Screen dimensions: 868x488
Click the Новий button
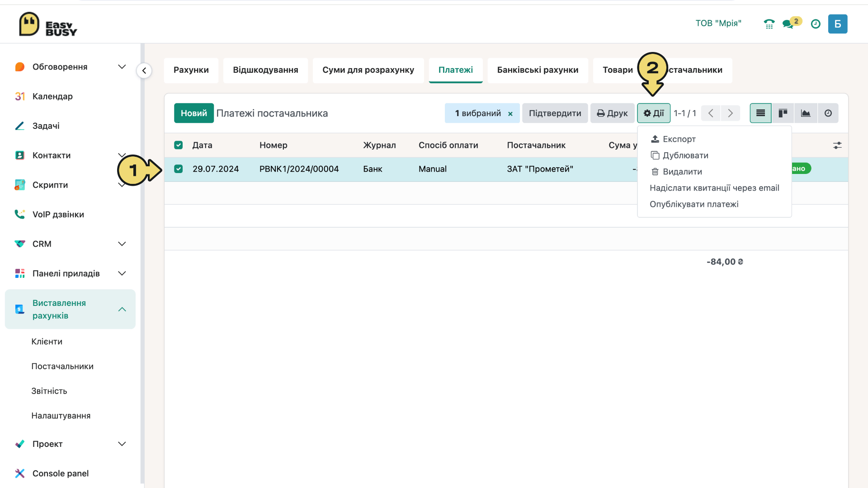pyautogui.click(x=193, y=113)
